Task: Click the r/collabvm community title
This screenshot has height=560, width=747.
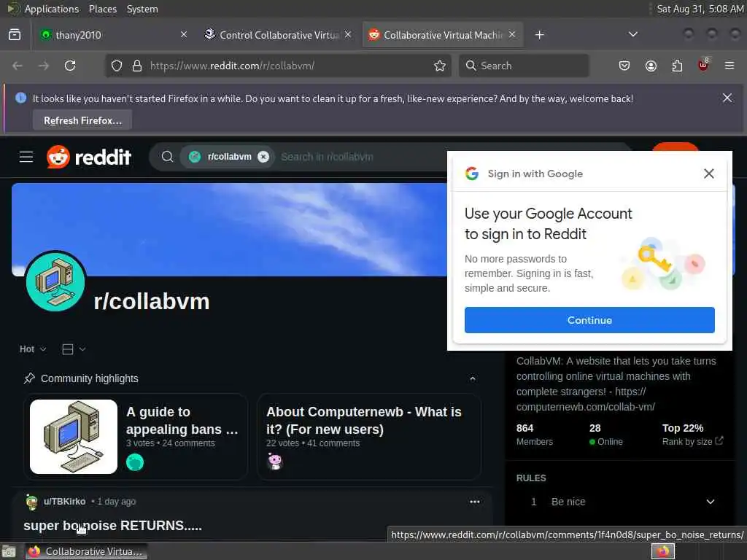Action: tap(152, 301)
